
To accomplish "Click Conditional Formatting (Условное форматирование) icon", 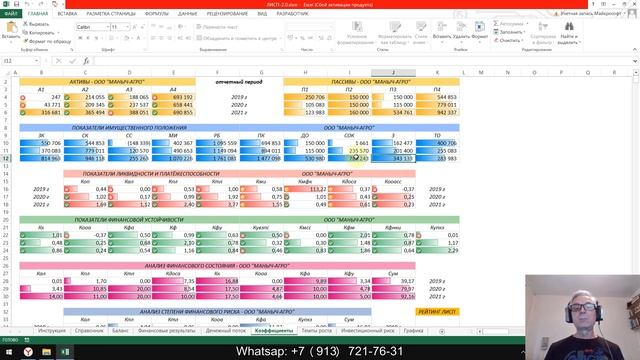I will click(357, 27).
